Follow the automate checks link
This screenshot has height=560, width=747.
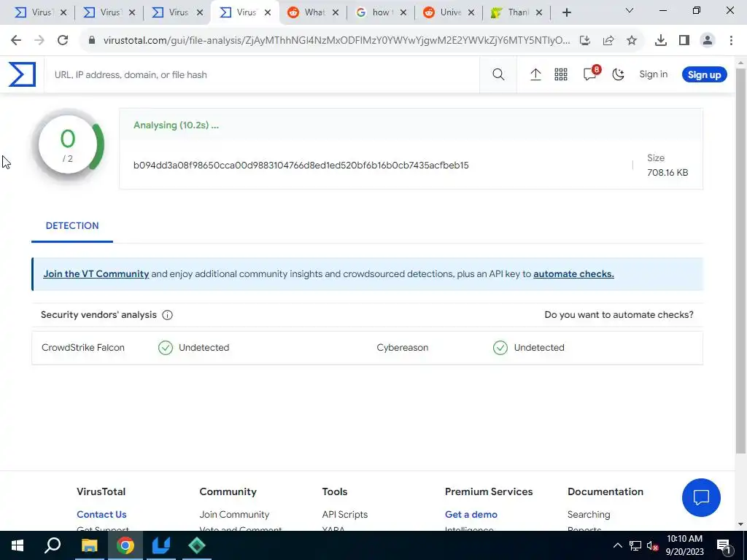(573, 274)
